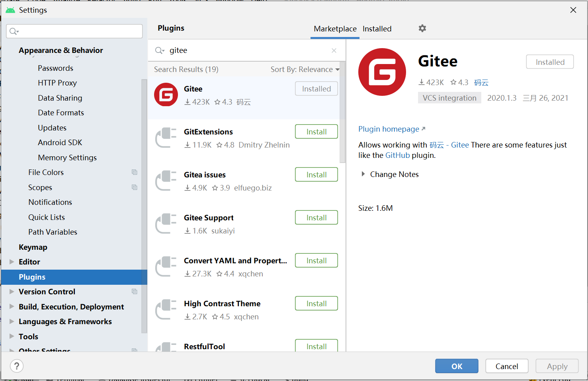Viewport: 588px width, 381px height.
Task: Open Date Formats settings
Action: [x=61, y=113]
